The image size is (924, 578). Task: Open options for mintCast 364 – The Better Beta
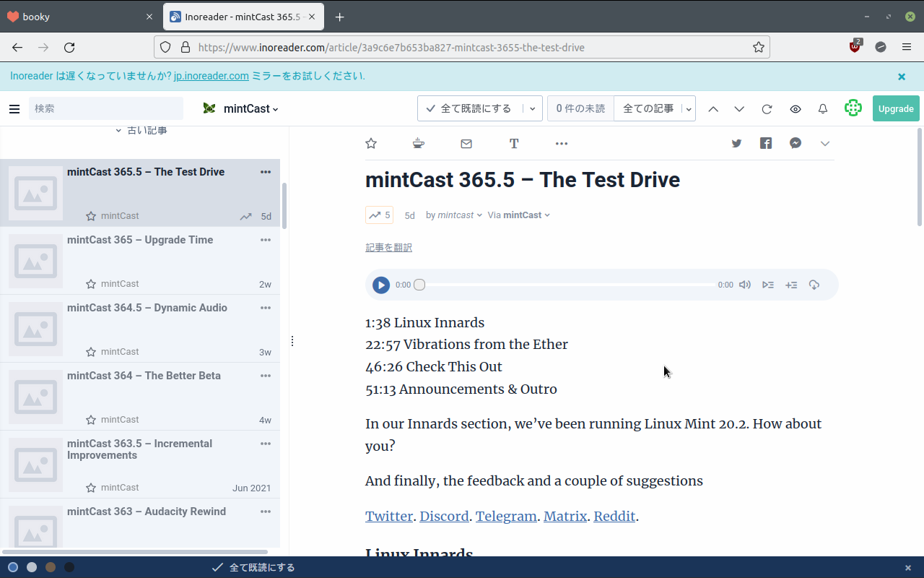[x=266, y=376]
